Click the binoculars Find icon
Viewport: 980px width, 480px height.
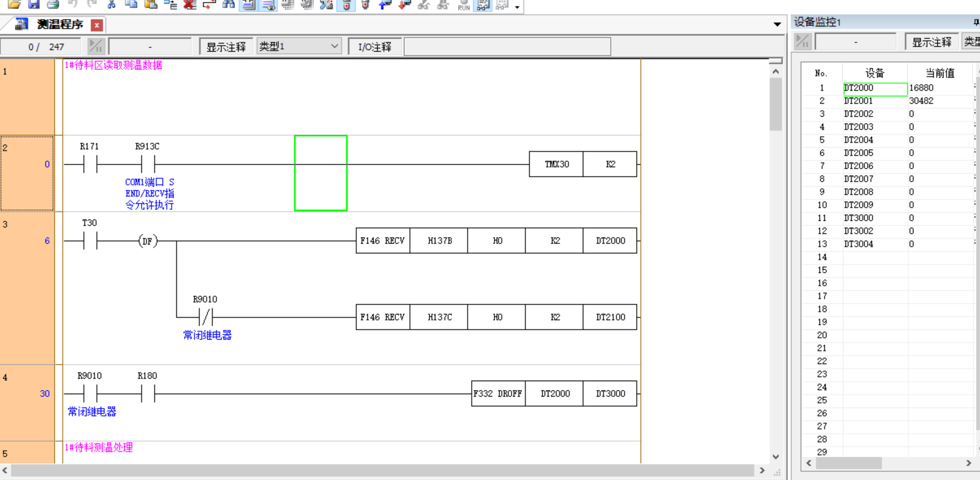tap(229, 4)
